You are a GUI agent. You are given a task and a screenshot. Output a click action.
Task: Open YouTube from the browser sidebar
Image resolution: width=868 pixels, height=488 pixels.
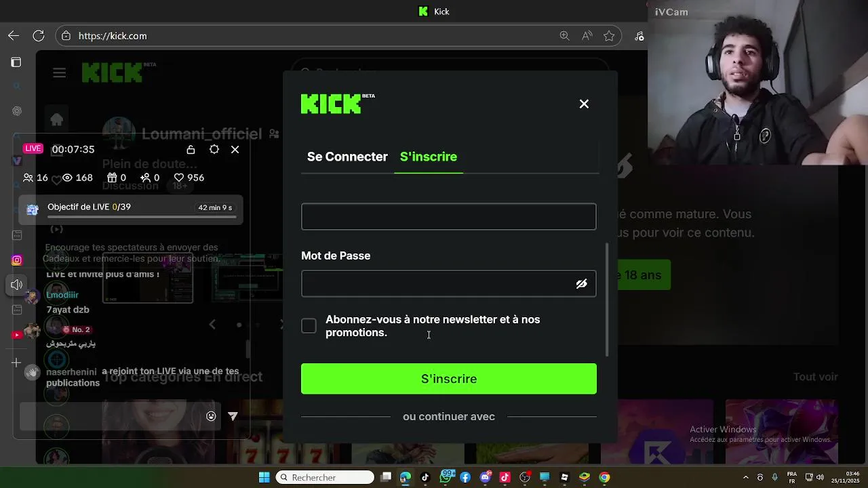tap(17, 335)
